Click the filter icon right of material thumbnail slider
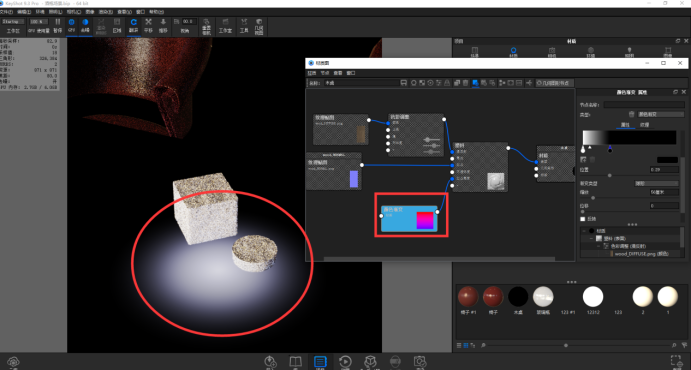Screen dimensions: 691x370 684,345
